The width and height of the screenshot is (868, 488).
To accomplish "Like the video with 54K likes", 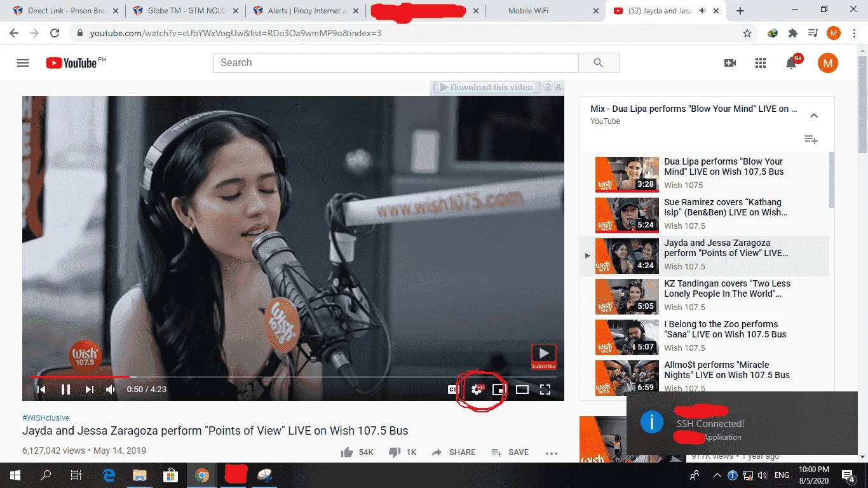I will coord(347,452).
